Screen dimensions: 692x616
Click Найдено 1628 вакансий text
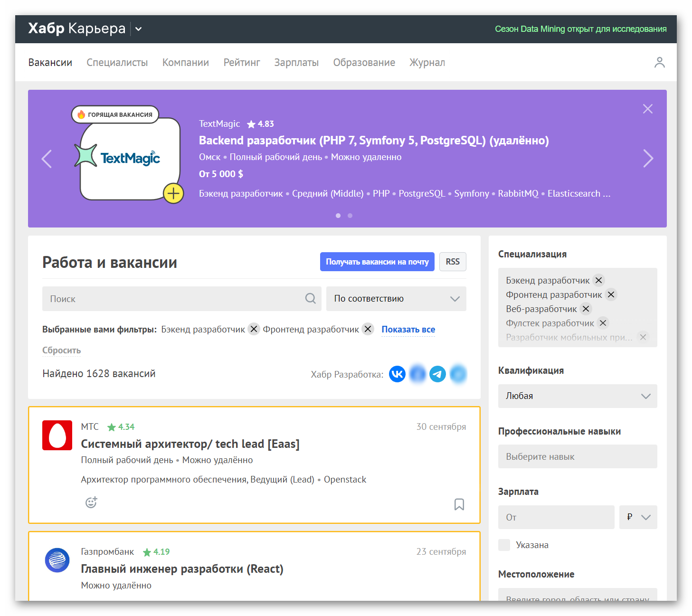tap(99, 374)
